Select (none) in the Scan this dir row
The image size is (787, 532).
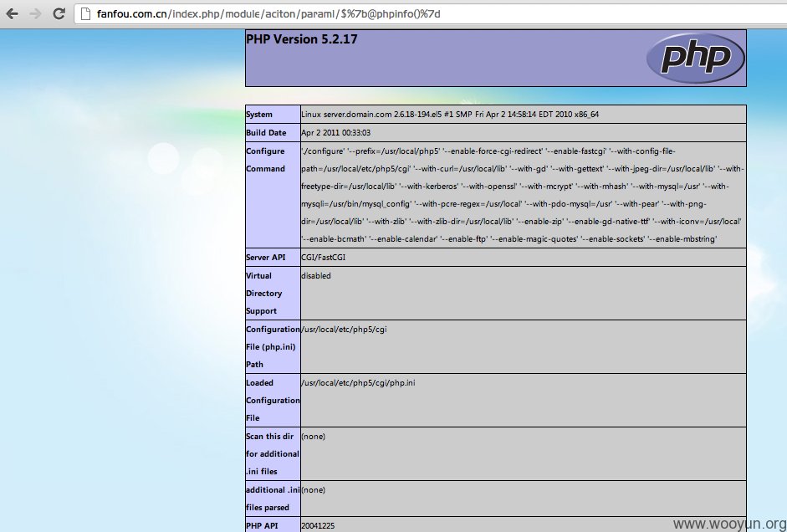pyautogui.click(x=313, y=436)
